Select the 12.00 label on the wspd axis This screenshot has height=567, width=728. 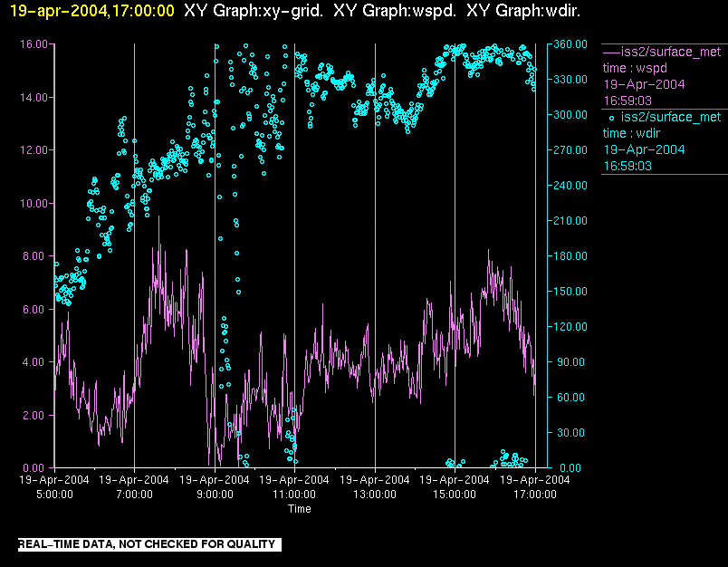pos(34,150)
